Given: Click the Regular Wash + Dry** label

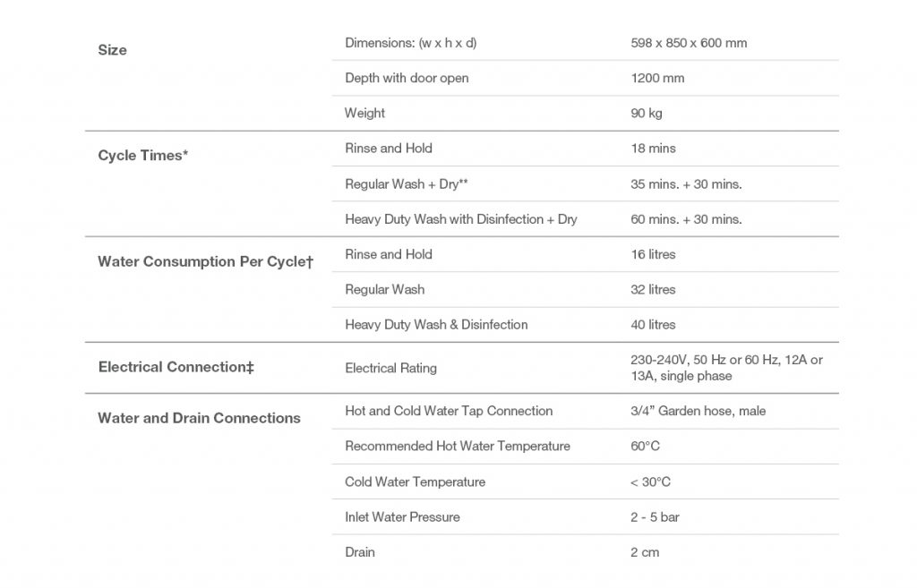Looking at the screenshot, I should point(407,184).
